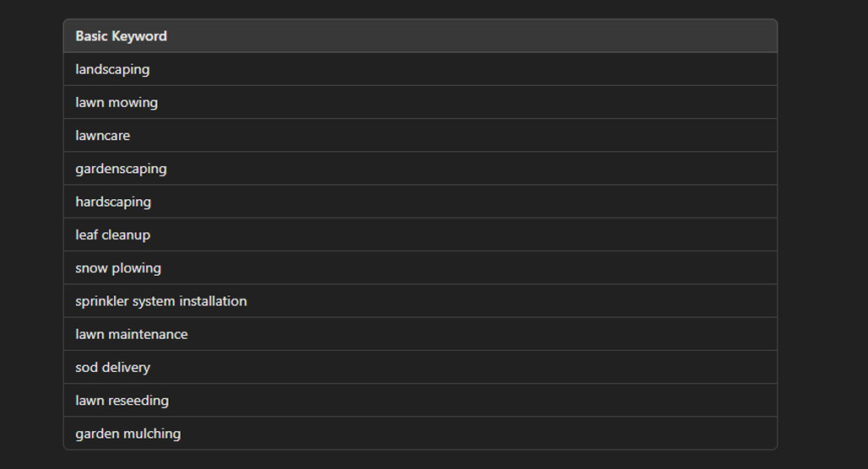Click the word 'maintenance' in table
Image resolution: width=868 pixels, height=469 pixels.
148,334
